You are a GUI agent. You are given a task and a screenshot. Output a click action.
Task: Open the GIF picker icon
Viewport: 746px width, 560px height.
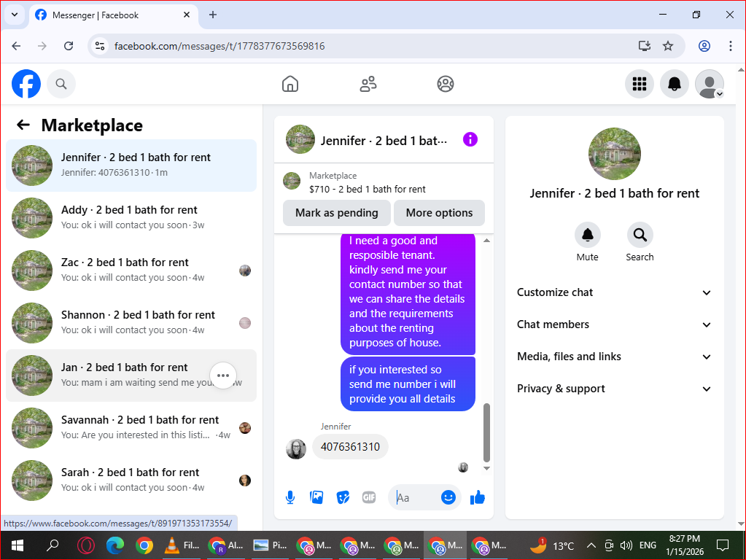(x=369, y=498)
